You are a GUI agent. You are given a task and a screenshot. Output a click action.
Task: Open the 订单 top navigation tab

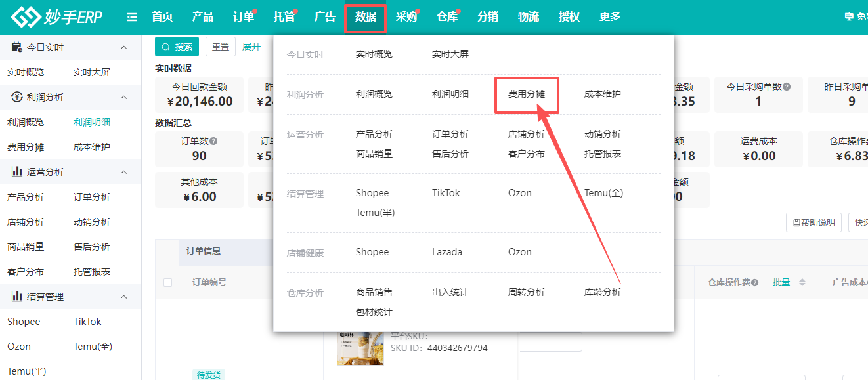[244, 17]
